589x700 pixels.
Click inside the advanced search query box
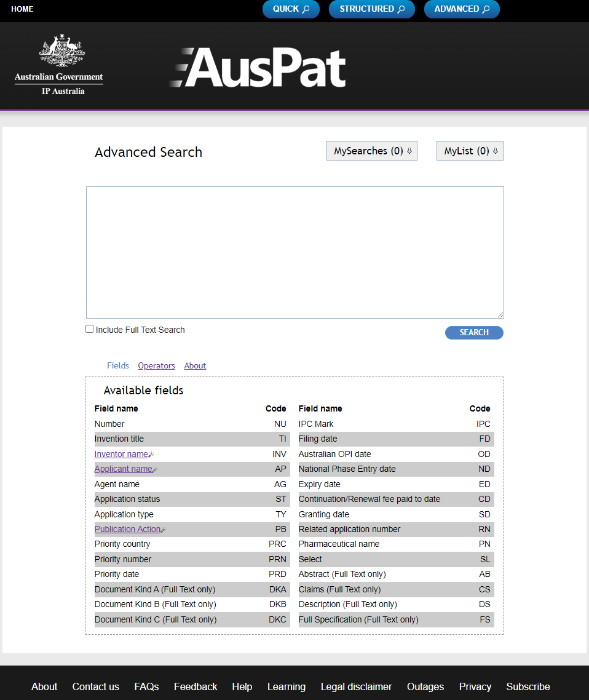(x=295, y=252)
